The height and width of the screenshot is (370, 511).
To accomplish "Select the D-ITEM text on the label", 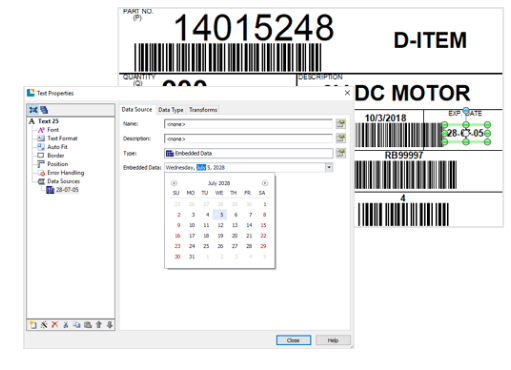I will (430, 40).
